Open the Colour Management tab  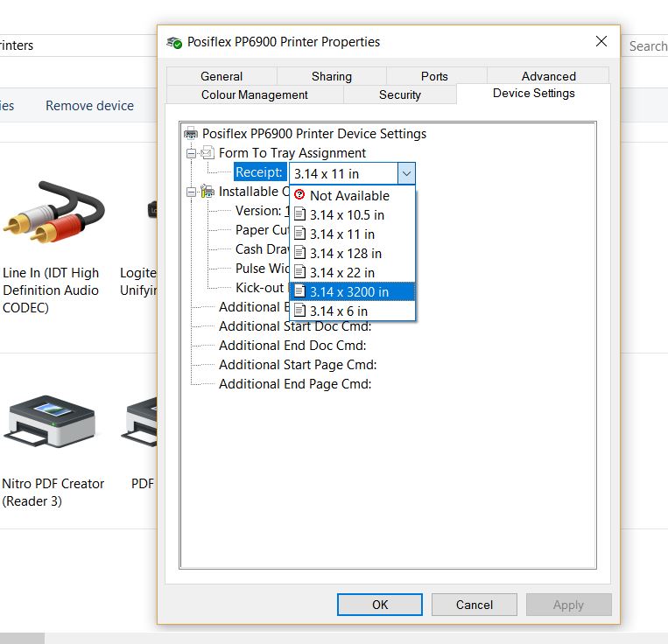tap(255, 94)
